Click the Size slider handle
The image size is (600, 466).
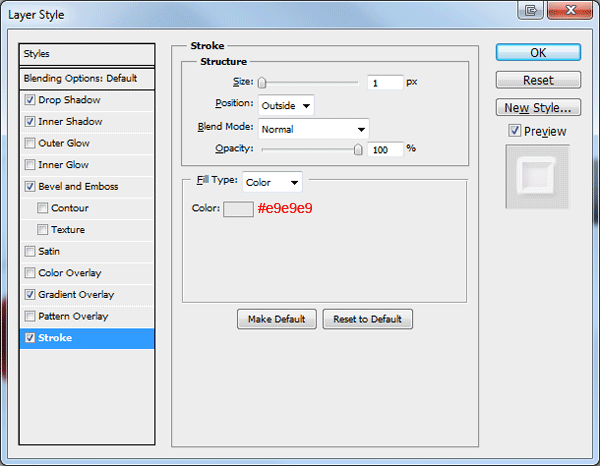pyautogui.click(x=262, y=82)
